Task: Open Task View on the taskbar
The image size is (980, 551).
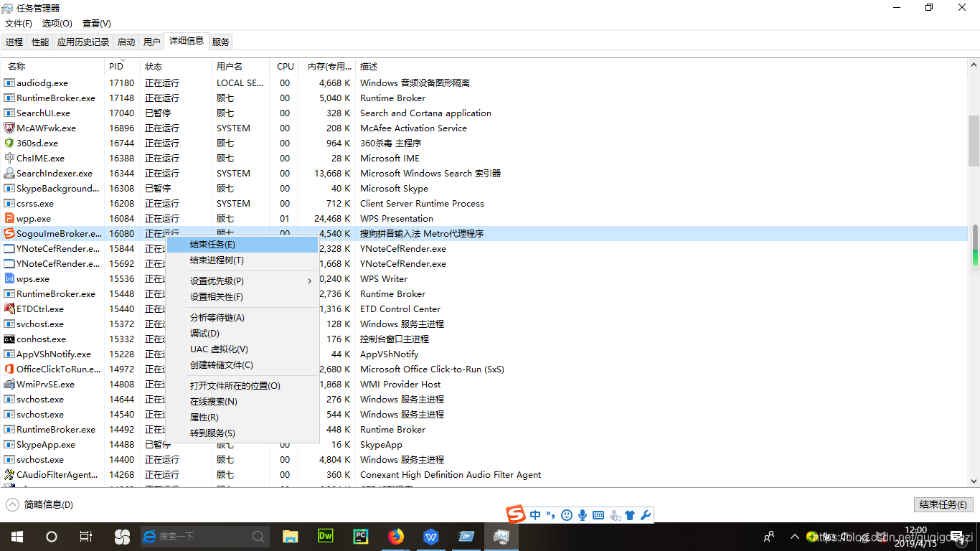Action: click(86, 537)
